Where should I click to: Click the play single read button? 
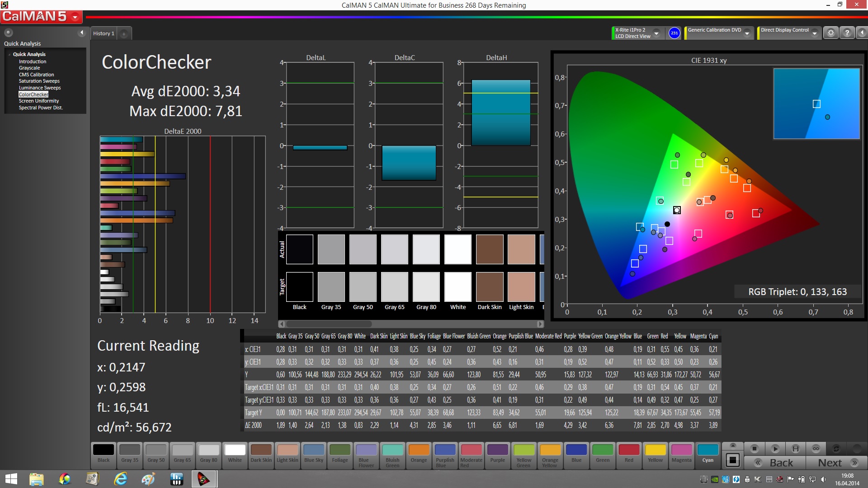click(x=775, y=449)
